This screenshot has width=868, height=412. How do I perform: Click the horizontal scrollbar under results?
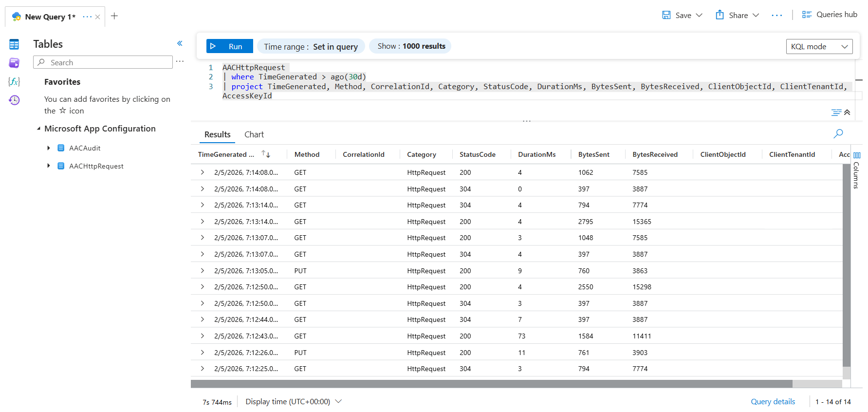click(491, 384)
